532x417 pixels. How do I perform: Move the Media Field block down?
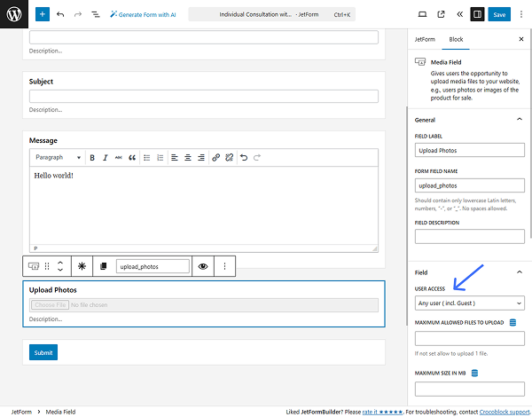pos(60,270)
